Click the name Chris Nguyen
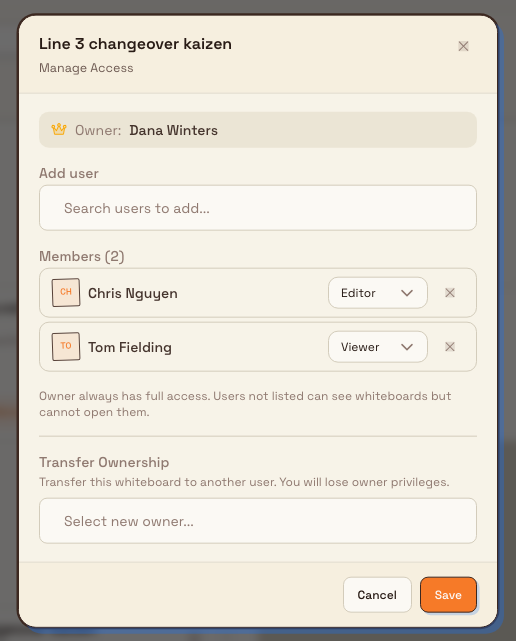This screenshot has width=516, height=641. (133, 294)
